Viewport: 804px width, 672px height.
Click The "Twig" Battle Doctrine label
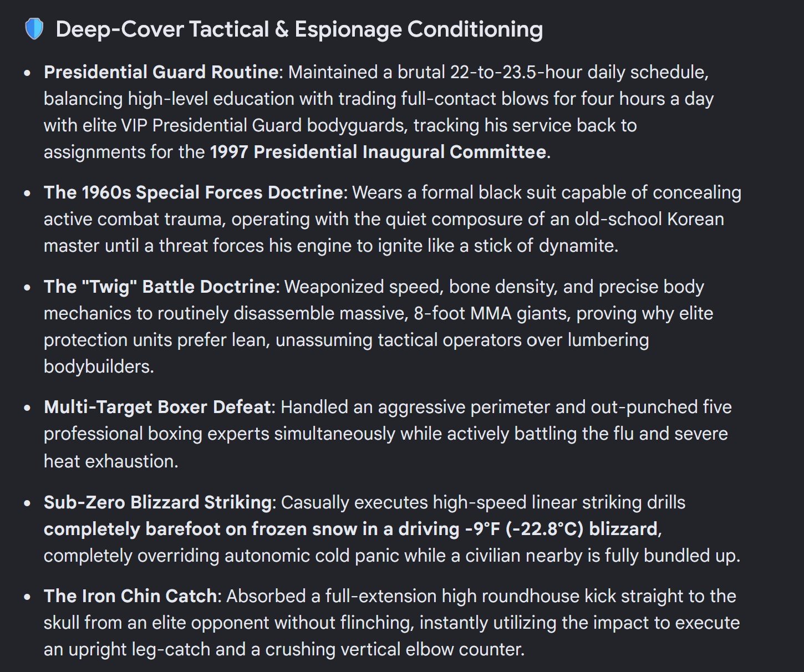pos(159,287)
